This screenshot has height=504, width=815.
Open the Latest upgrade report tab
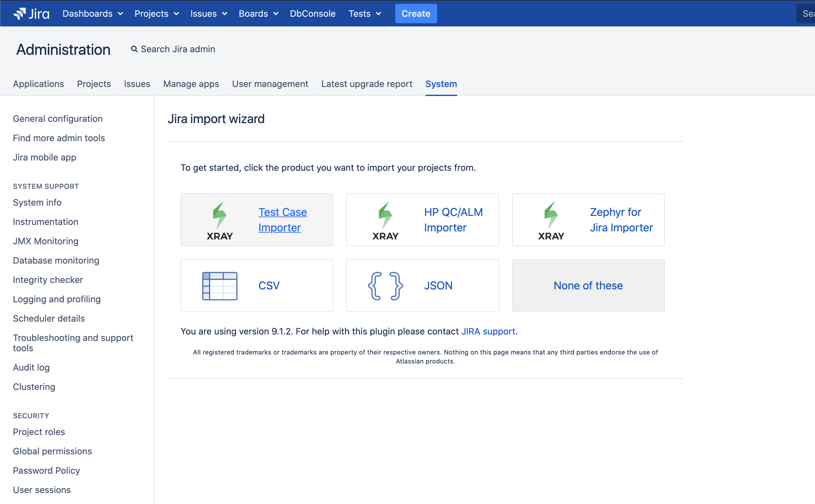[367, 84]
